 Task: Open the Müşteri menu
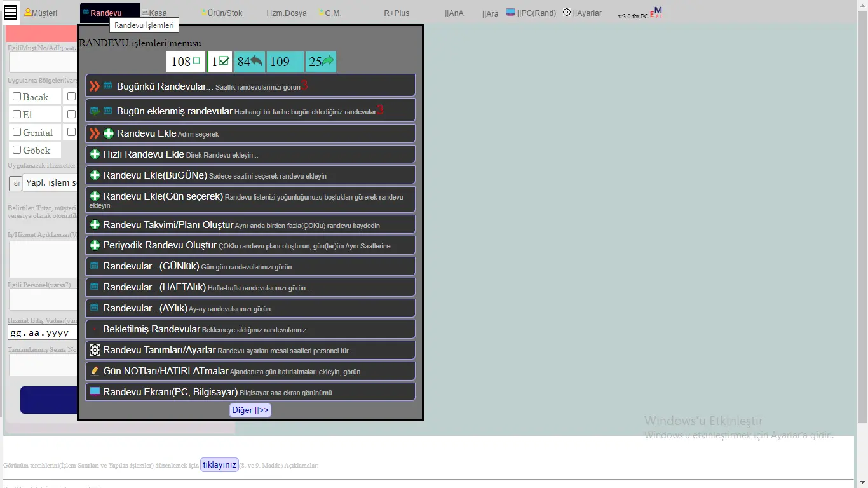pyautogui.click(x=41, y=13)
